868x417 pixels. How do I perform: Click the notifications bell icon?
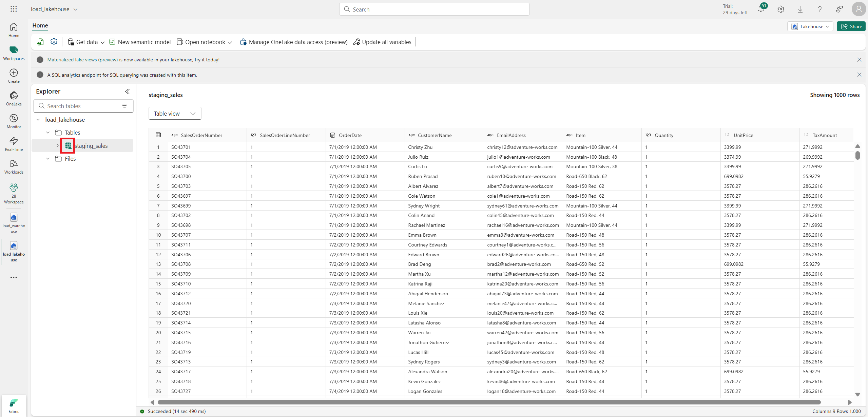(761, 9)
